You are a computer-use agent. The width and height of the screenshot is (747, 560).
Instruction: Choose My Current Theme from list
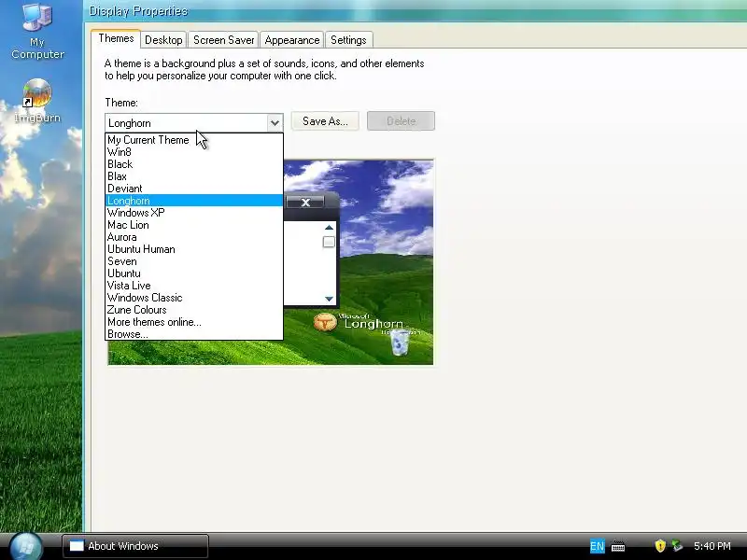tap(194, 140)
